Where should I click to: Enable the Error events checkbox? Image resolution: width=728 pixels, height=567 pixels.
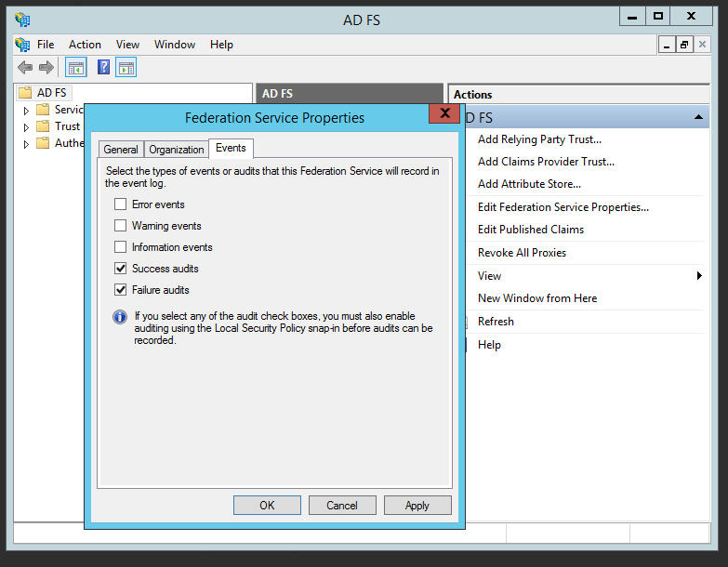120,204
